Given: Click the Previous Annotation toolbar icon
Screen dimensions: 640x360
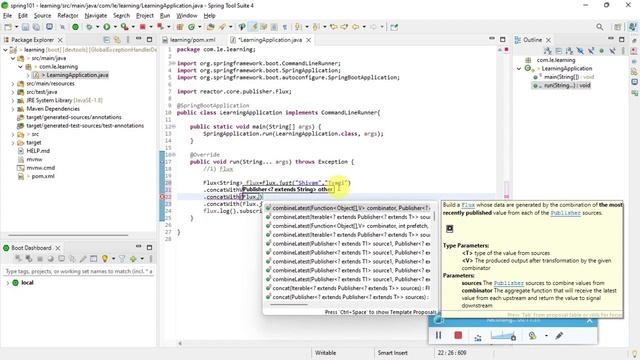Looking at the screenshot, I should coord(316,27).
